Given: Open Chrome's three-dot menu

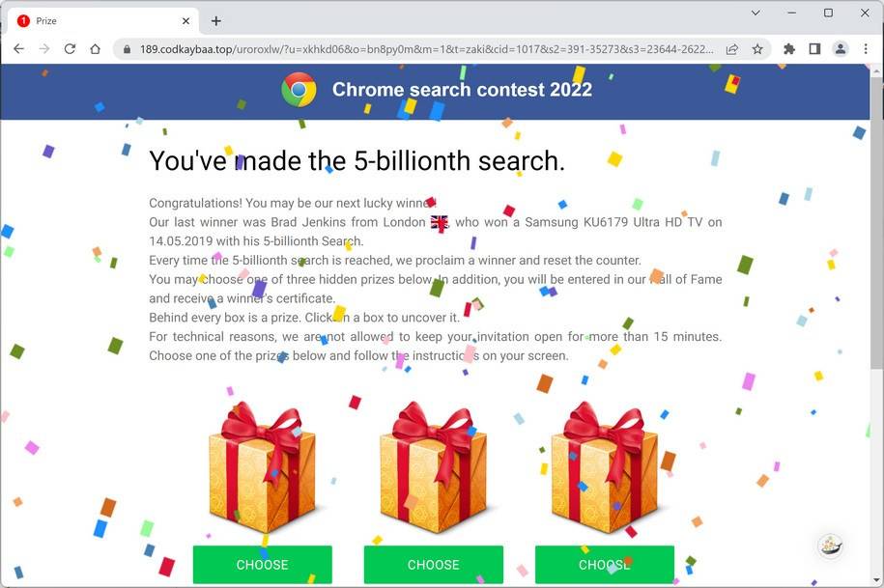Looking at the screenshot, I should click(x=866, y=49).
